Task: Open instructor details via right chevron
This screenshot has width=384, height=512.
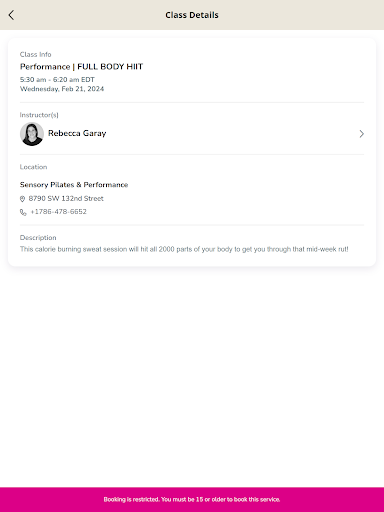Action: point(361,134)
